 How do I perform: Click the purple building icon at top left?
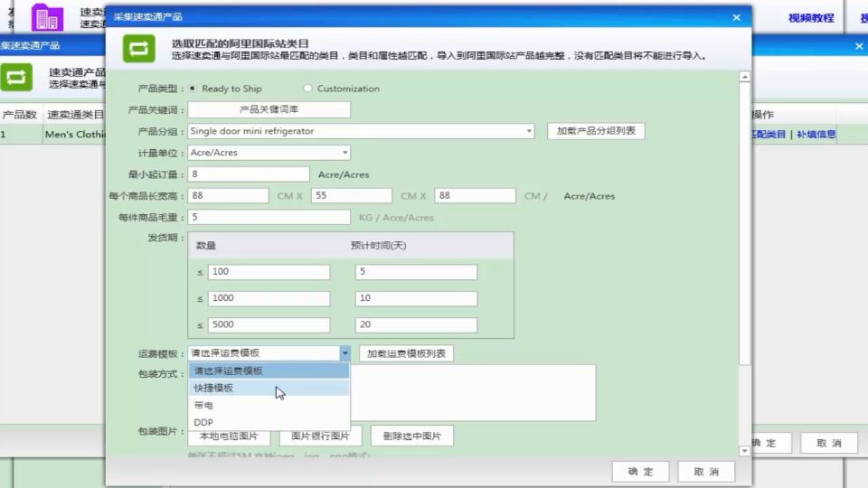coord(48,16)
